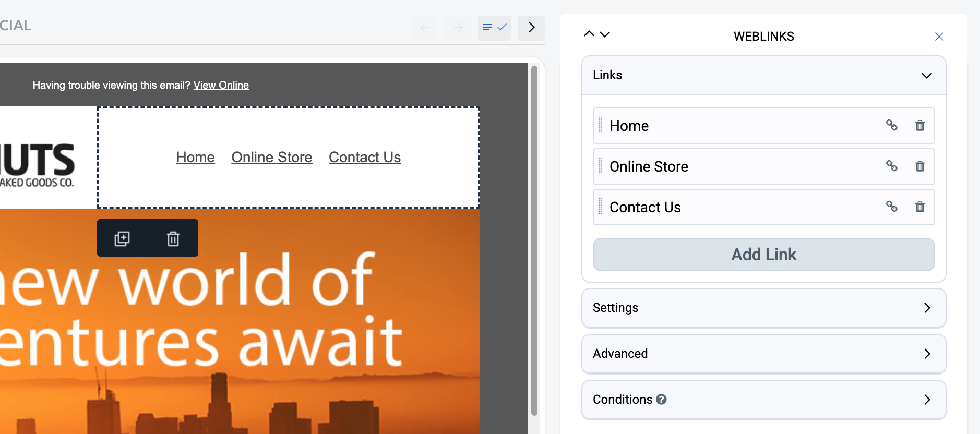
Task: Delete the selected weblinks block
Action: (173, 238)
